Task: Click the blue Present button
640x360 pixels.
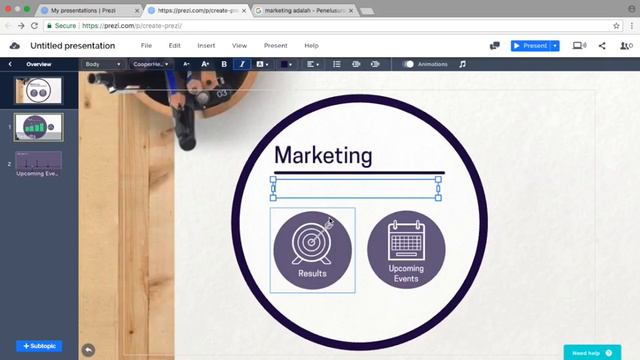Action: click(531, 46)
